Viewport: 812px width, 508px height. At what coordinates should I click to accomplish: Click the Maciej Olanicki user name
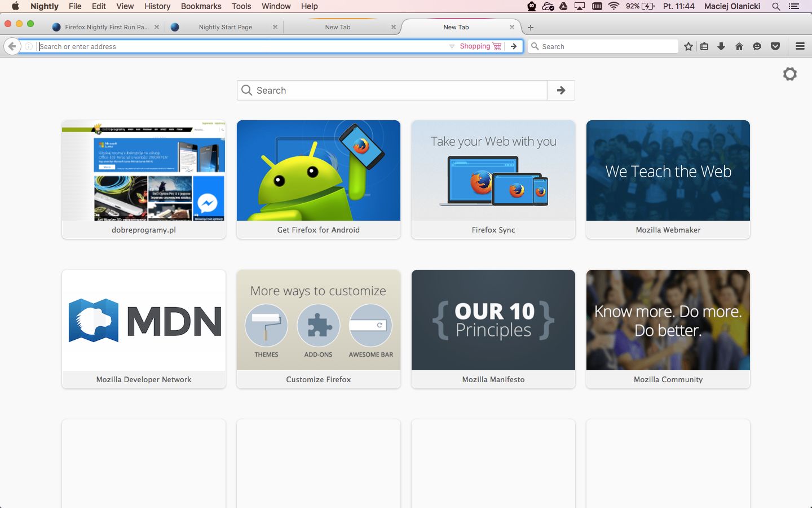point(732,6)
